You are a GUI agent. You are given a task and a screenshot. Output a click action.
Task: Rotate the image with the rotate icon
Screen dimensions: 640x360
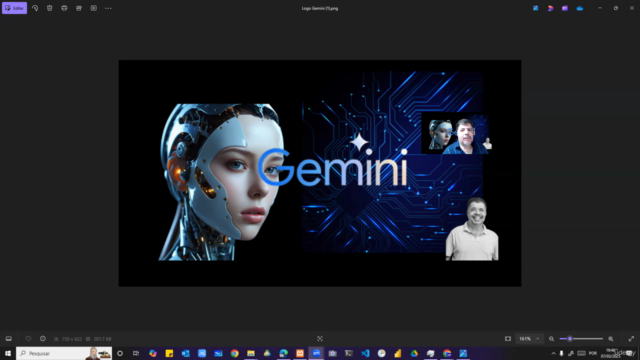35,8
